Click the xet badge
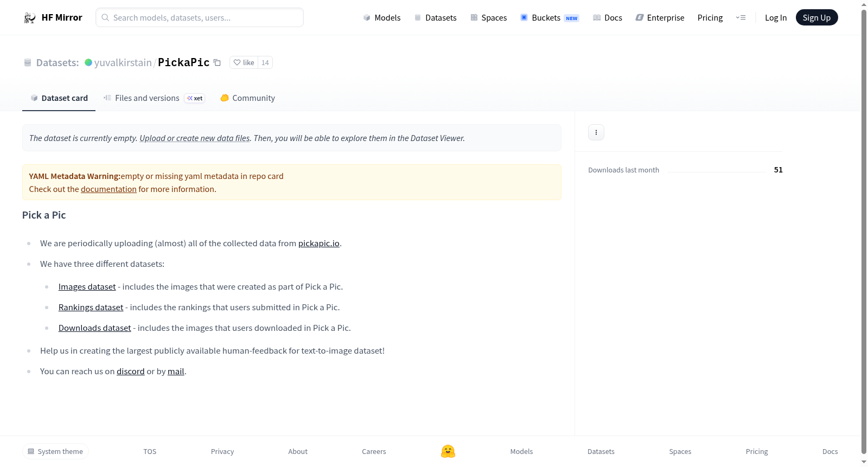 click(195, 98)
